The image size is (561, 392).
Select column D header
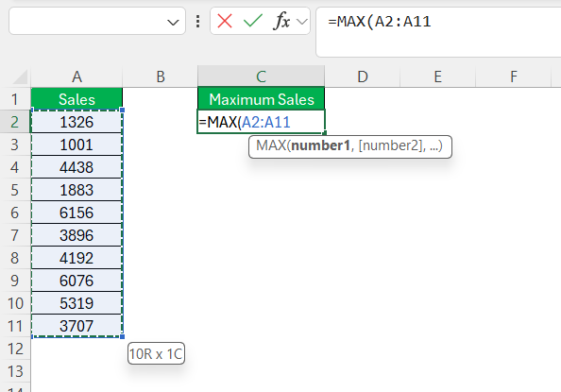(363, 77)
